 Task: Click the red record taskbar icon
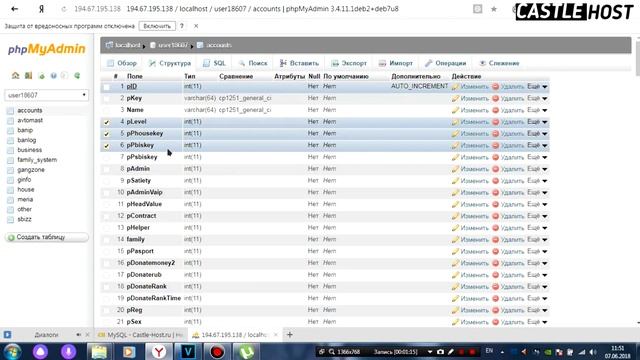tap(217, 351)
